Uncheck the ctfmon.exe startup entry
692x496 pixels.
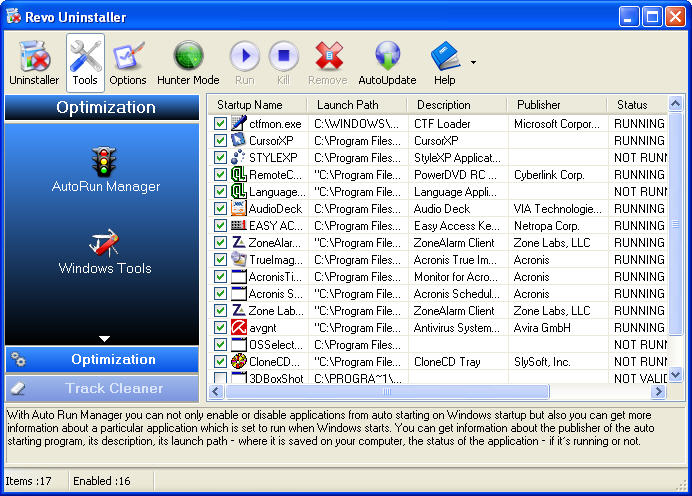tap(220, 124)
